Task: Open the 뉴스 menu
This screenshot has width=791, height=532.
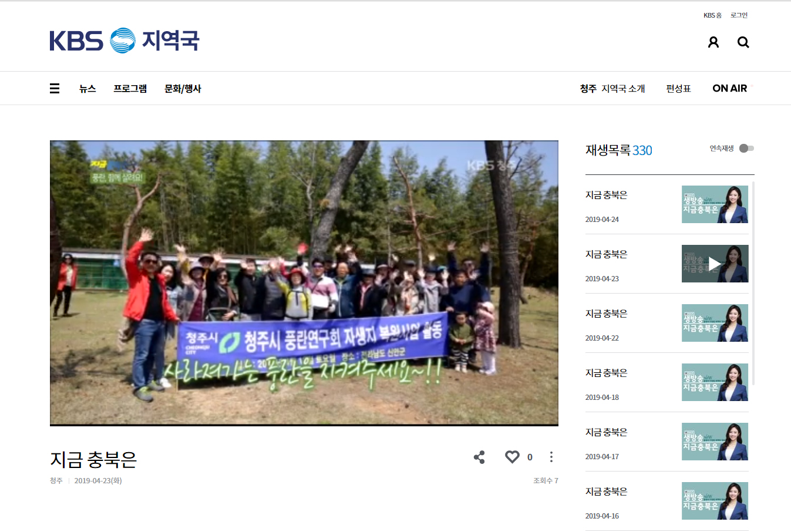Action: point(87,89)
